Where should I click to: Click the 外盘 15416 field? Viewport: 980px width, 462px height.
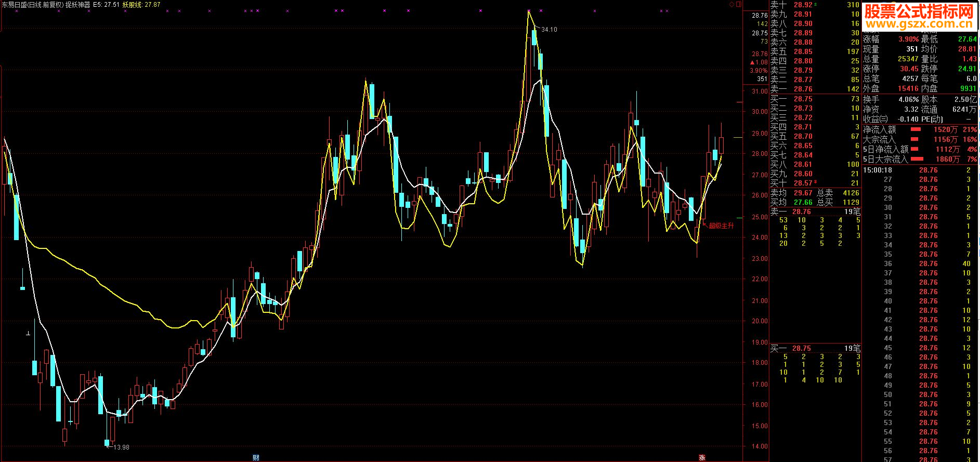tap(891, 88)
